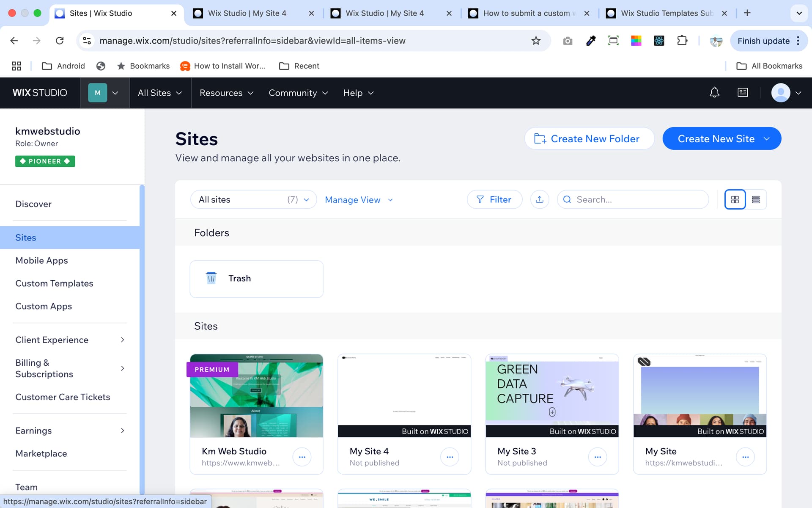812x508 pixels.
Task: Switch to grid view layout
Action: click(x=735, y=199)
